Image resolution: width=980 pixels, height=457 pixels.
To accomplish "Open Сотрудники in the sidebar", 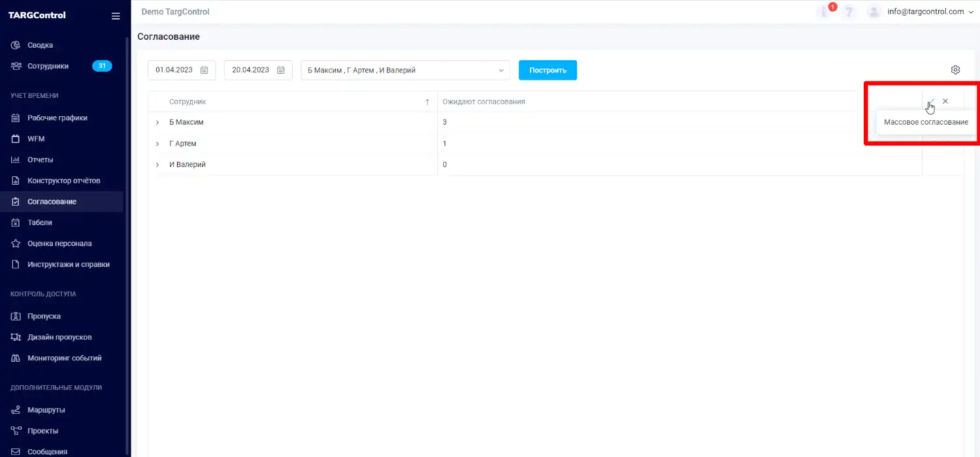I will pyautogui.click(x=48, y=66).
